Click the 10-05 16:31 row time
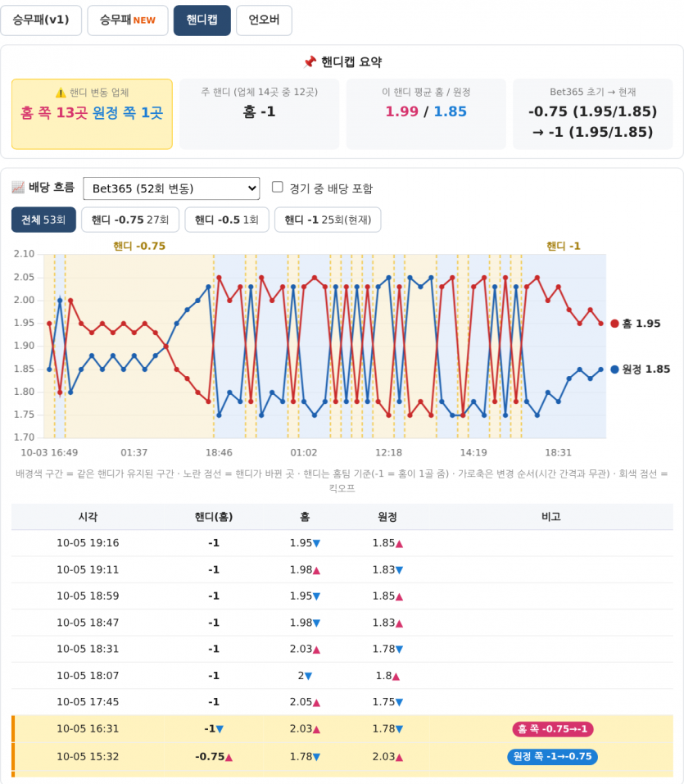 click(x=88, y=729)
